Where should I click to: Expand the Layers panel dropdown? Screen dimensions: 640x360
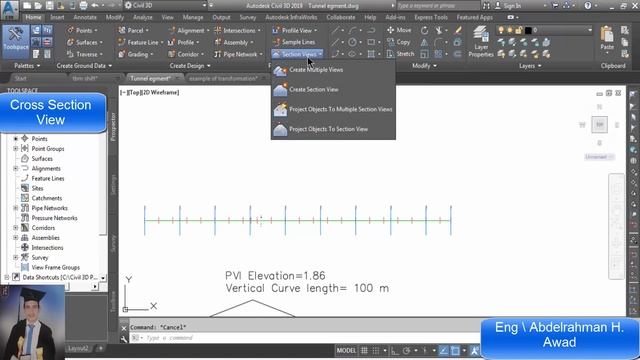[530, 66]
